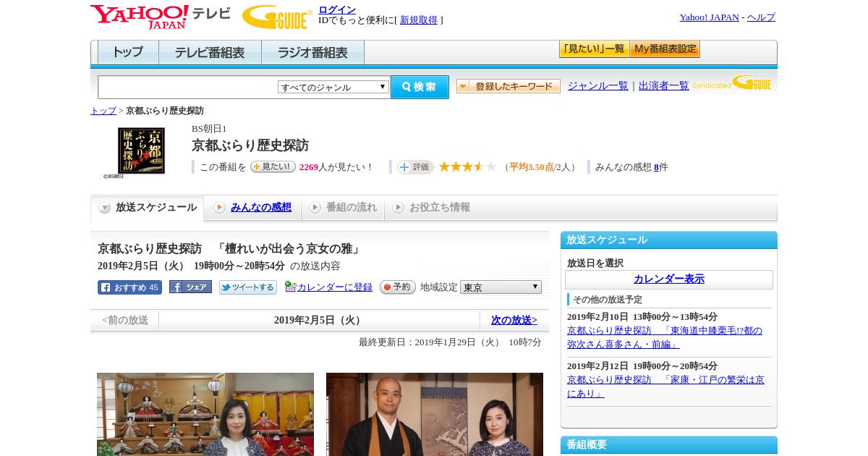The width and height of the screenshot is (868, 456).
Task: Click the Facebook おすすめ 45 button
Action: pyautogui.click(x=129, y=287)
